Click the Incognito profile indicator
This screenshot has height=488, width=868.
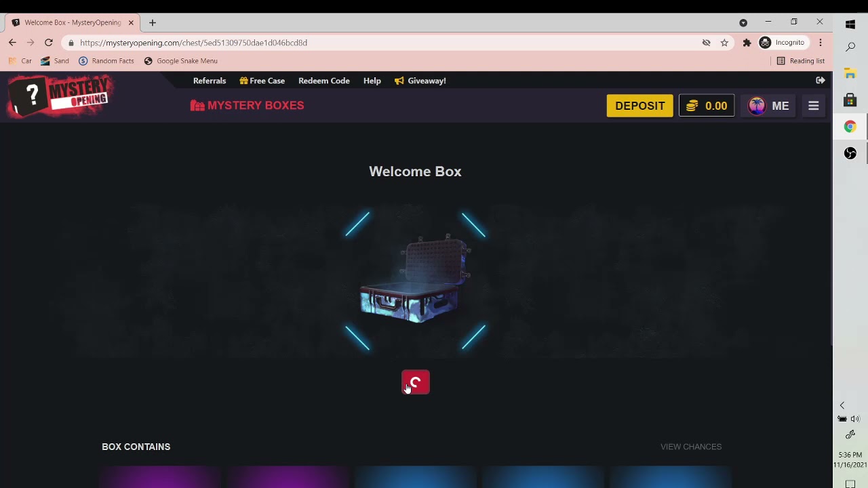[x=782, y=43]
